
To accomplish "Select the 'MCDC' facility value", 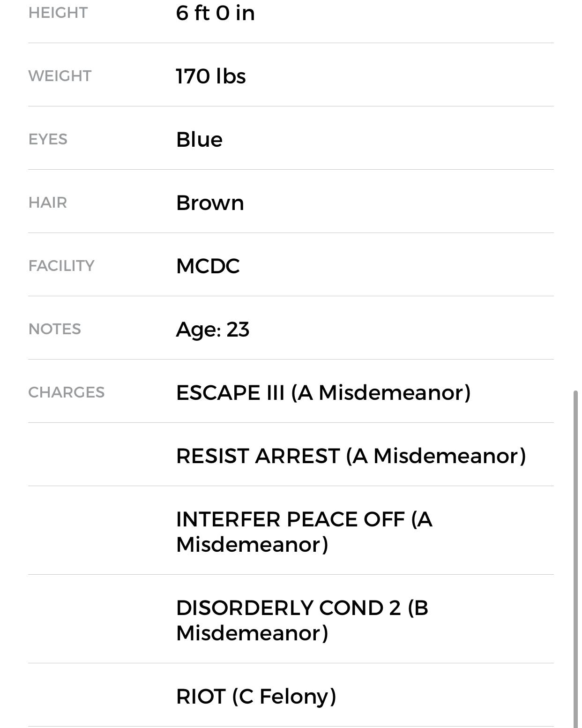I will click(x=208, y=266).
